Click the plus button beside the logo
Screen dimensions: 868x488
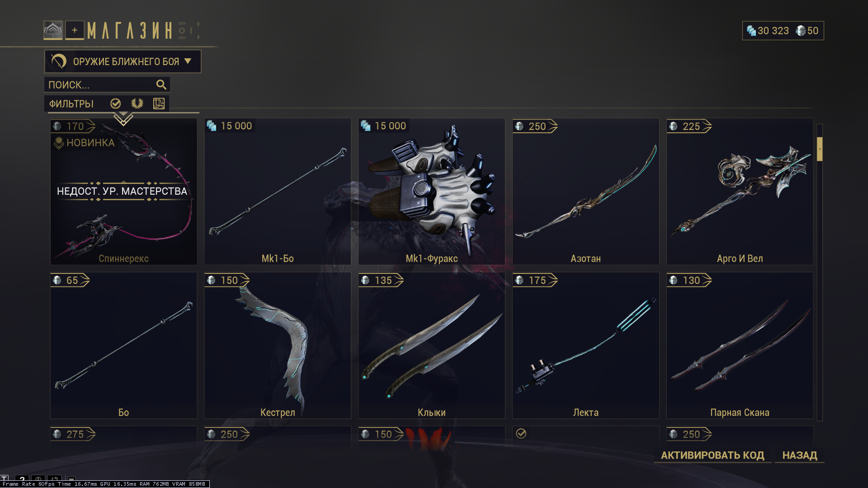click(75, 30)
